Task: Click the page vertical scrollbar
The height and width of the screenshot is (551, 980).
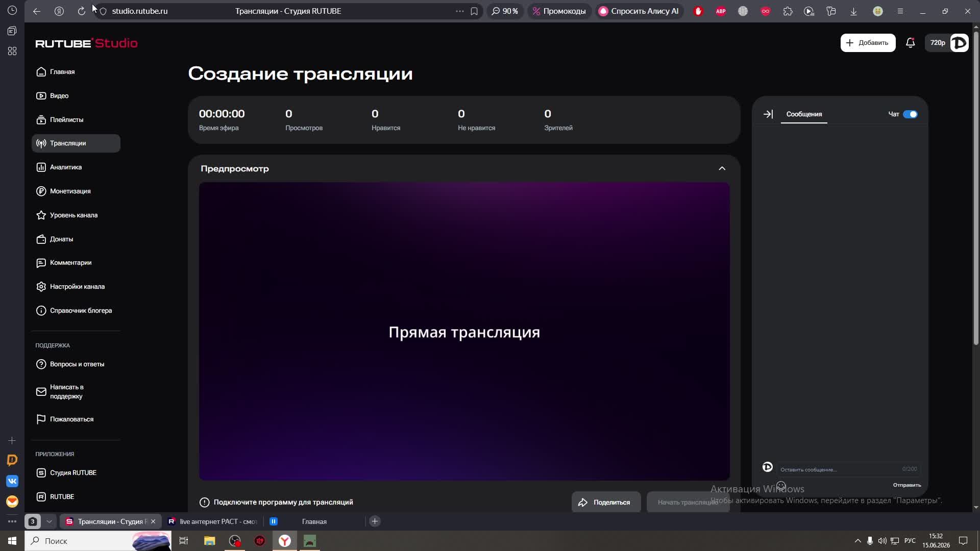Action: (x=976, y=189)
